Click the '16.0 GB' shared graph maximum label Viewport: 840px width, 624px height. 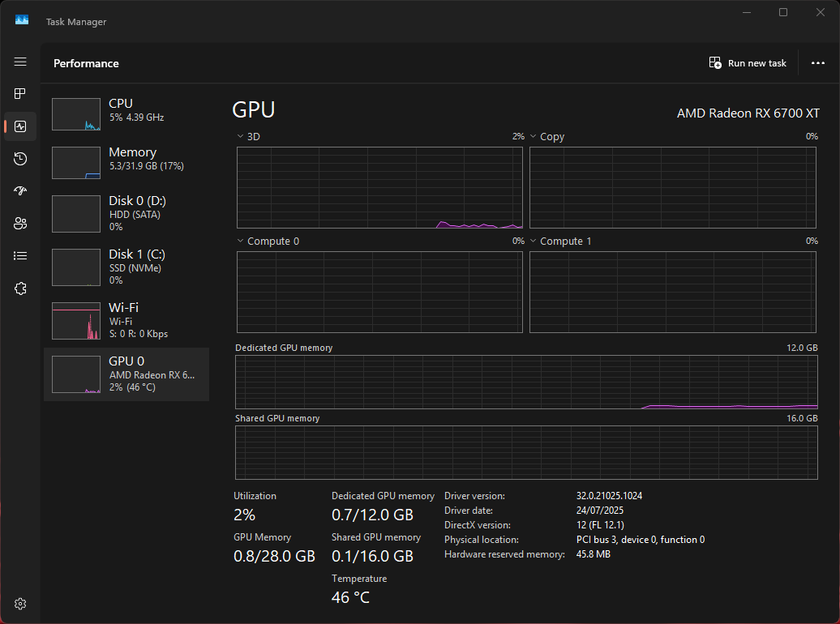pyautogui.click(x=802, y=418)
